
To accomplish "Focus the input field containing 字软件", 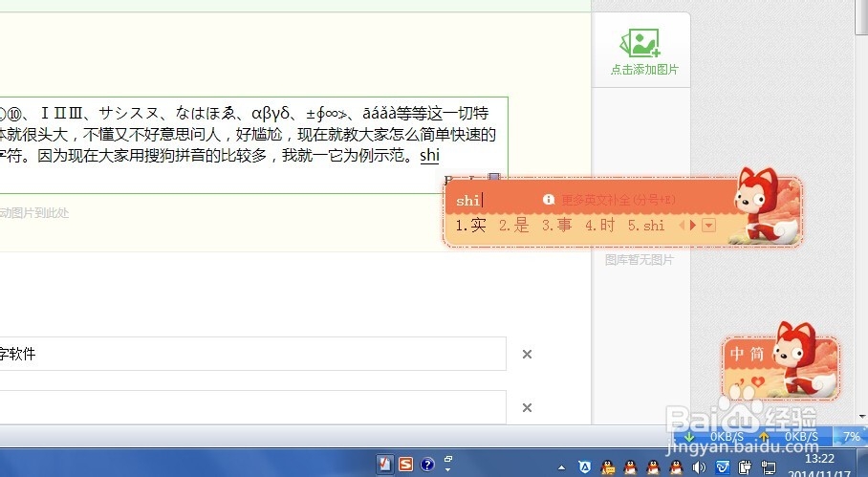I will 253,354.
